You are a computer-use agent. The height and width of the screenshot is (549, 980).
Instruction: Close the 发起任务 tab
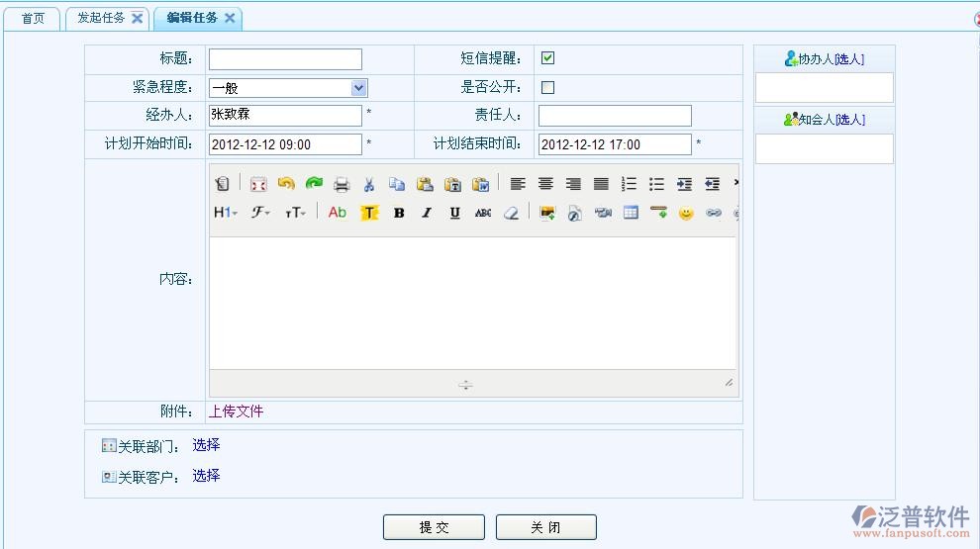tap(137, 18)
